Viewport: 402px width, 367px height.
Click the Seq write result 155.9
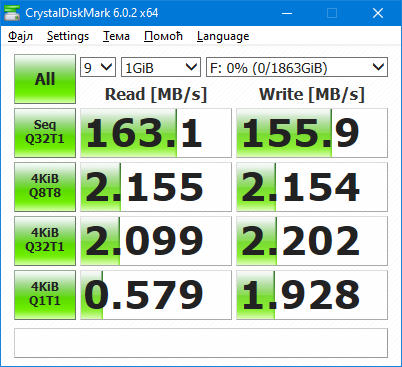point(312,133)
